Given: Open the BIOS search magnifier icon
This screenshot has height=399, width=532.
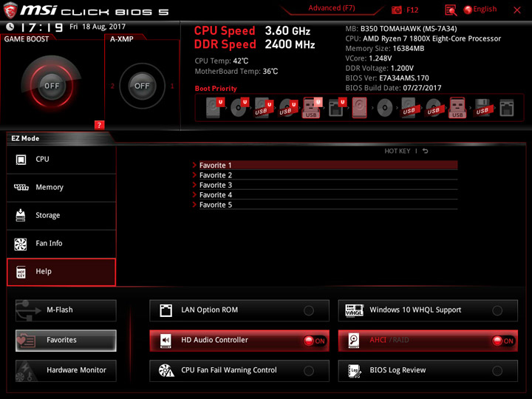Looking at the screenshot, I should point(451,10).
